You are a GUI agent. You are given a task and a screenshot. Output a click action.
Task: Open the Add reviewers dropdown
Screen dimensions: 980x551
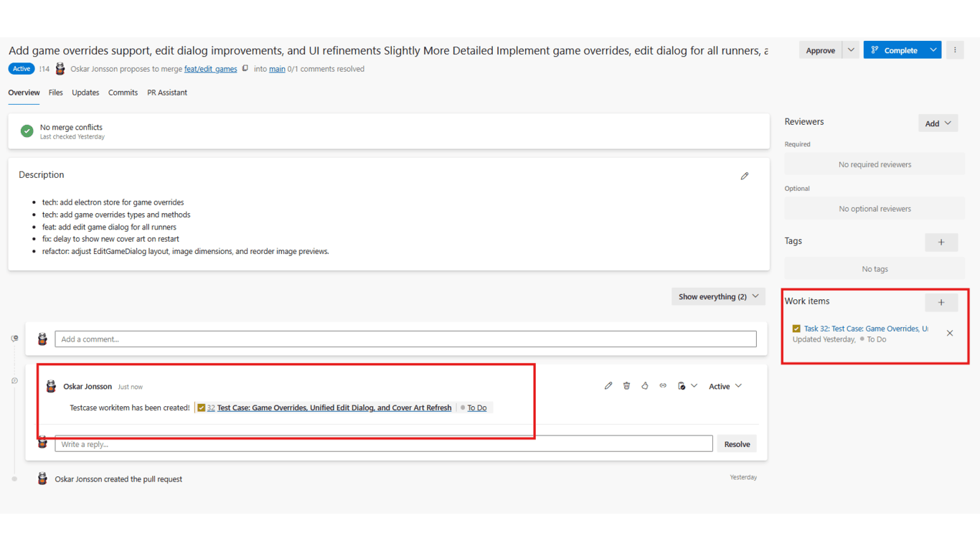[938, 123]
